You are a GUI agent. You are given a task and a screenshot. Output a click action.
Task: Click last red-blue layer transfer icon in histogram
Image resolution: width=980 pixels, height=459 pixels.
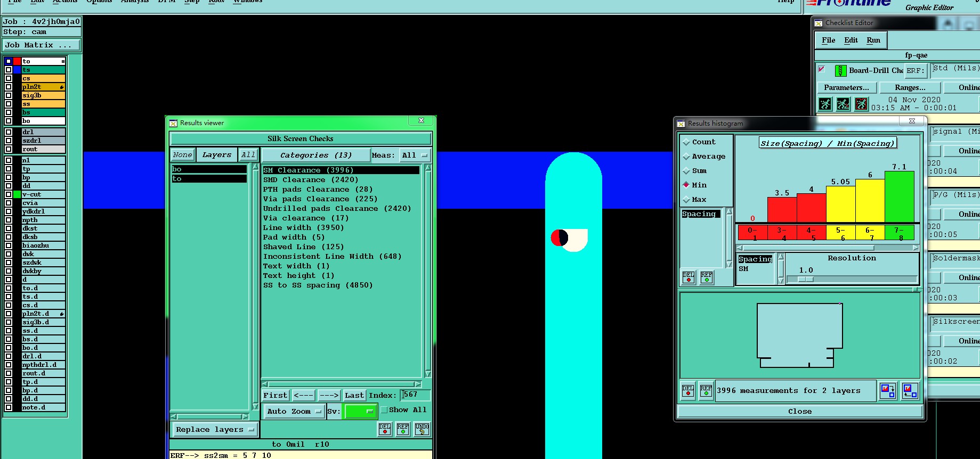[x=910, y=391]
